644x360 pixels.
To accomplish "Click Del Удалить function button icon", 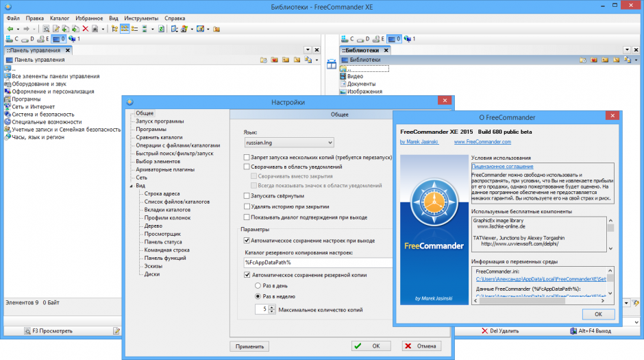I will 484,331.
